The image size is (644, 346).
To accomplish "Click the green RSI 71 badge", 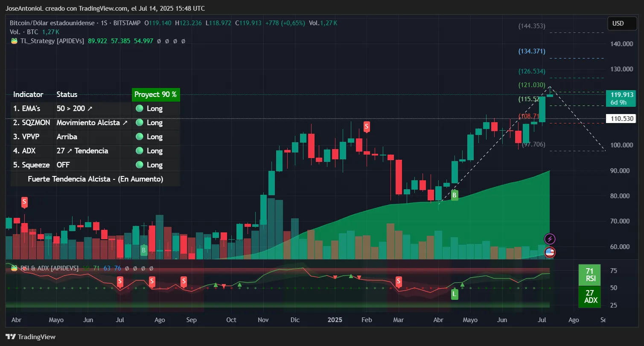I will point(589,275).
